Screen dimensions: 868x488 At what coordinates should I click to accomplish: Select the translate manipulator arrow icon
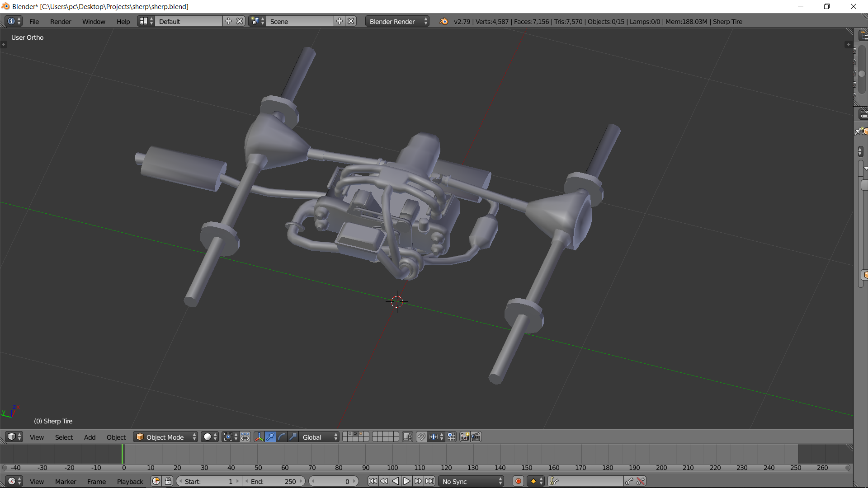270,437
